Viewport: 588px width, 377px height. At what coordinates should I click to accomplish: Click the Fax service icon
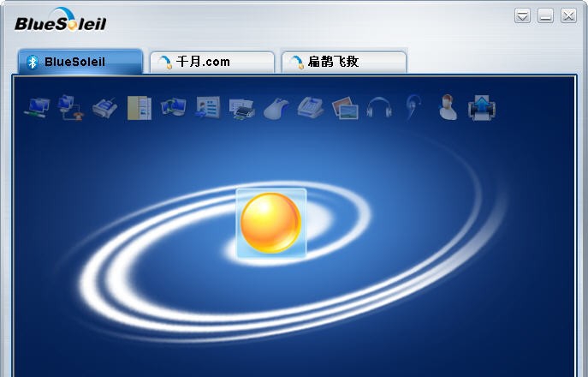105,108
